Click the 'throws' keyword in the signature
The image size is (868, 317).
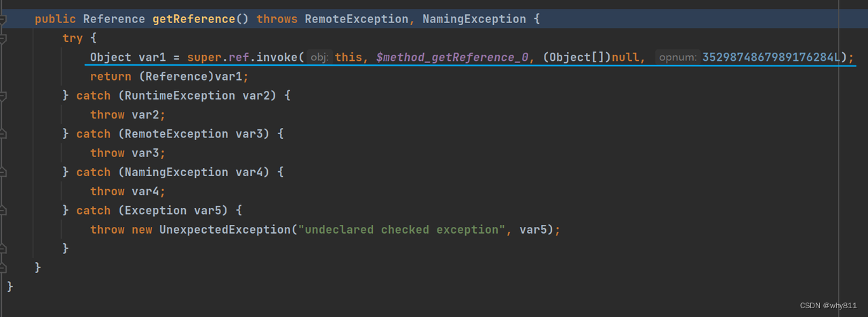tap(277, 19)
